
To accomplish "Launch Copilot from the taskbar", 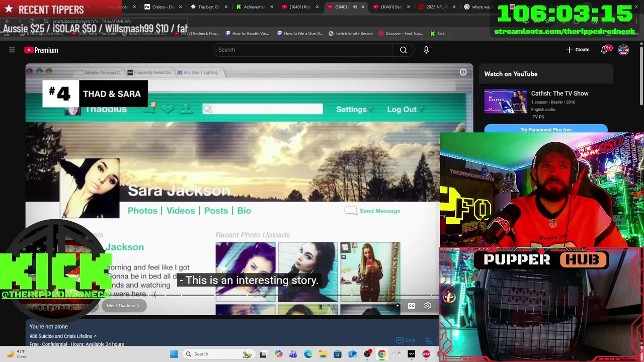I will (x=279, y=354).
